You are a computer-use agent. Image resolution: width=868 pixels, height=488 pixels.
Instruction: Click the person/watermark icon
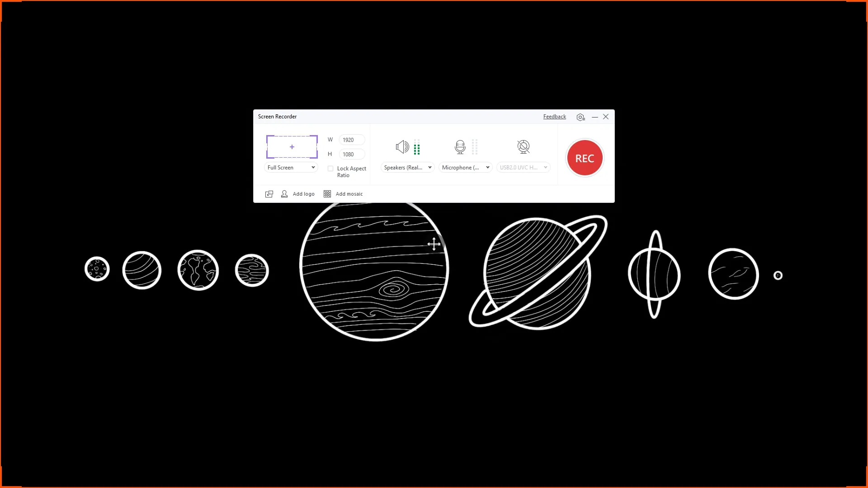[x=284, y=193]
